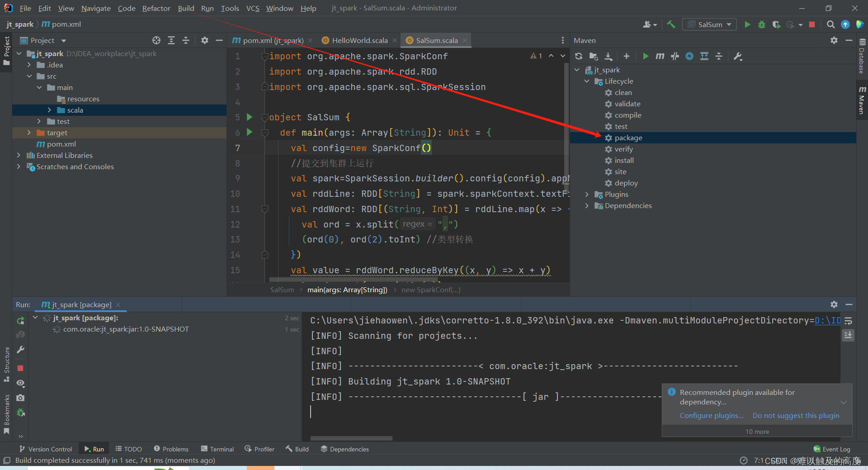868x470 pixels.
Task: Click 10 more notifications button
Action: [757, 432]
